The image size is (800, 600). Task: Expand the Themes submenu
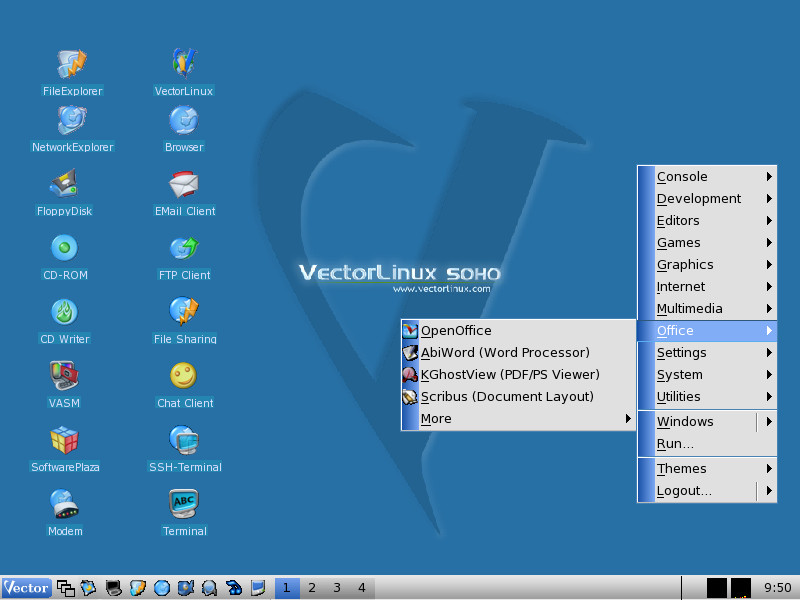(682, 469)
